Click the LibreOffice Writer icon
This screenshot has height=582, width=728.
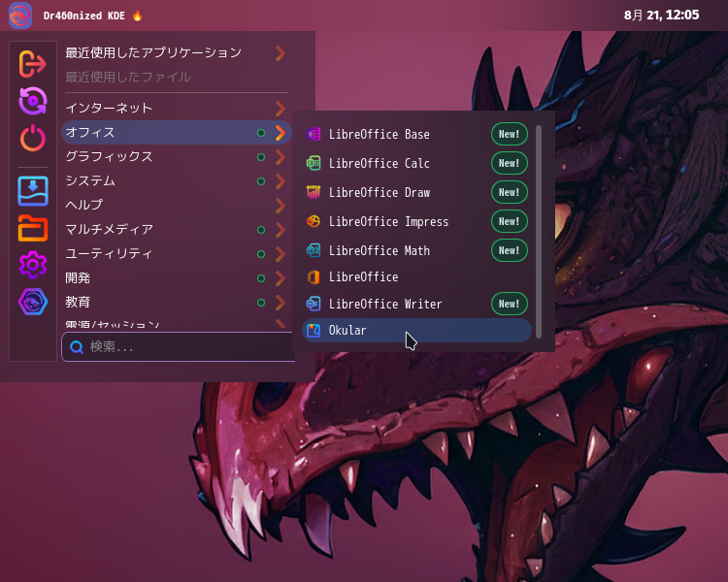click(314, 304)
